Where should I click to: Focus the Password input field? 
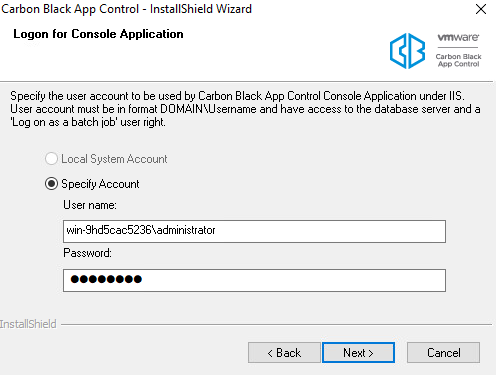254,280
